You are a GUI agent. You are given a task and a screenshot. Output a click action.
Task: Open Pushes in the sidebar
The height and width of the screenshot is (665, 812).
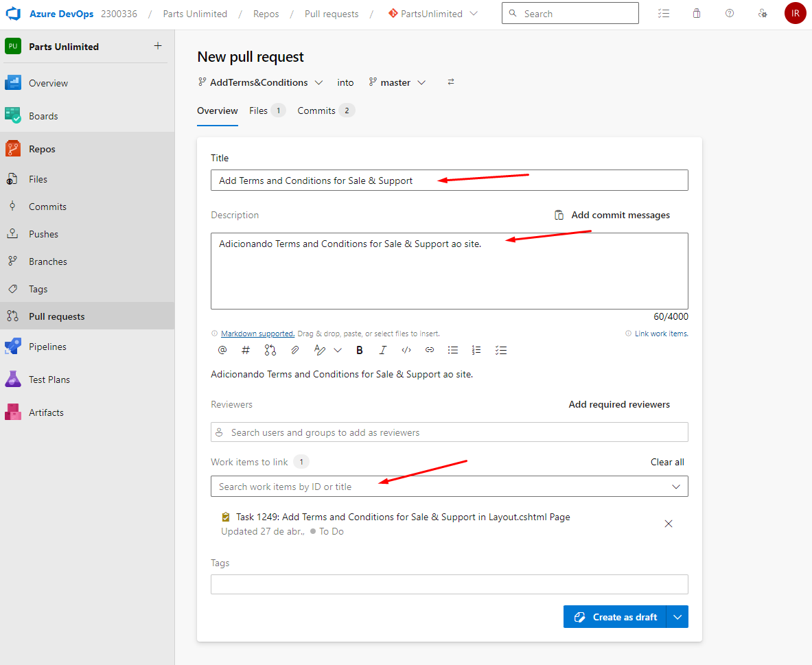pyautogui.click(x=43, y=234)
